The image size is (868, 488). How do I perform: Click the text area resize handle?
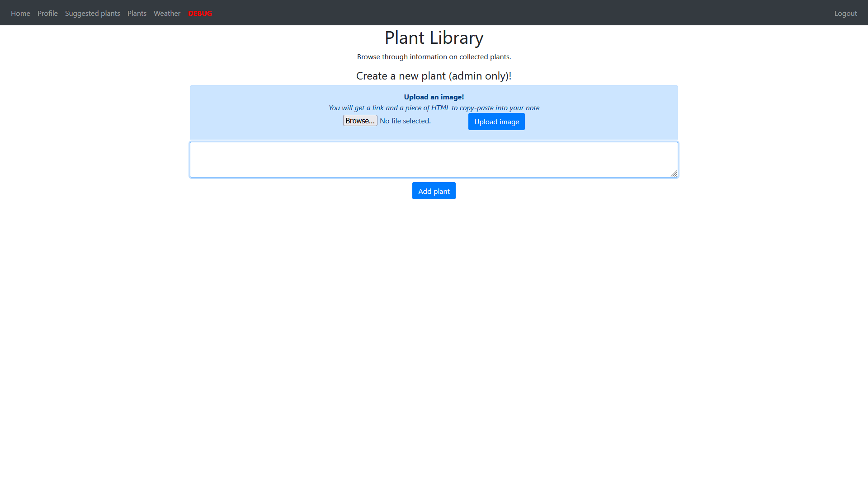(x=674, y=174)
